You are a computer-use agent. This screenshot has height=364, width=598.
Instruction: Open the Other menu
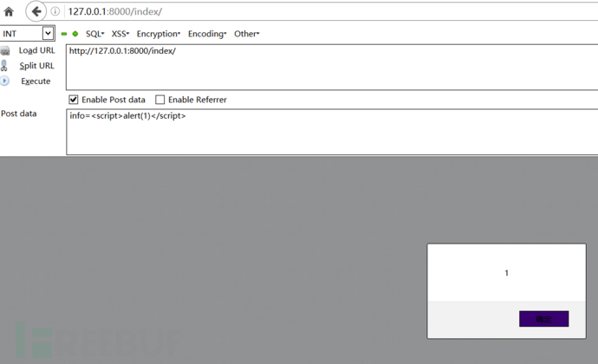(246, 34)
